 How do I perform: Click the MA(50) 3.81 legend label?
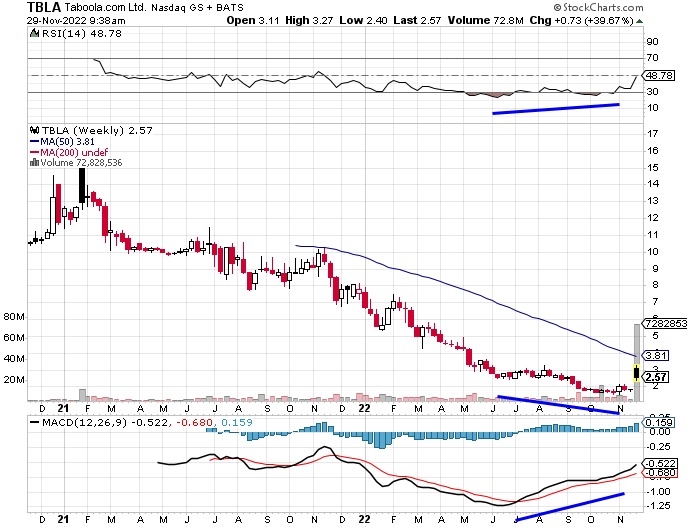coord(67,142)
